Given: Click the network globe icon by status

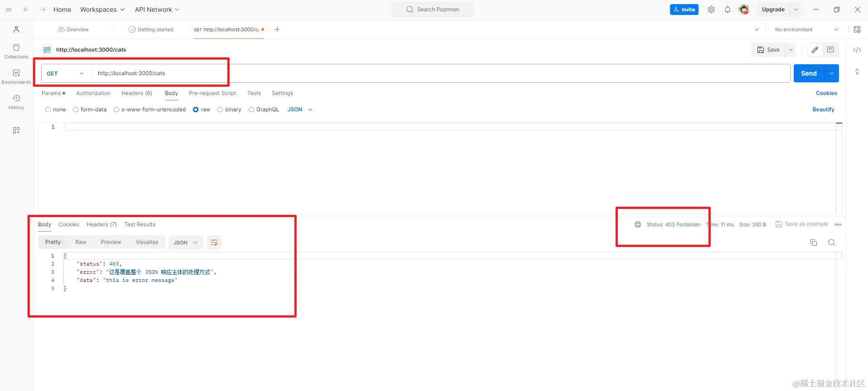Looking at the screenshot, I should (638, 224).
